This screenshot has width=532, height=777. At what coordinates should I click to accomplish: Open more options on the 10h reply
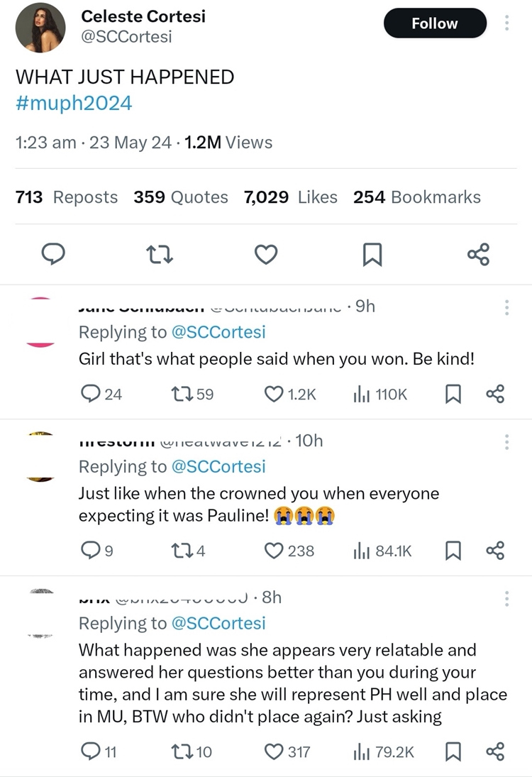tap(506, 442)
